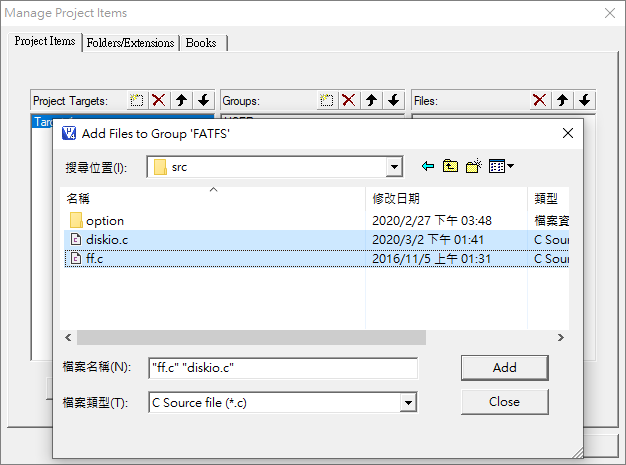Go up one folder level
The width and height of the screenshot is (626, 465).
point(450,166)
